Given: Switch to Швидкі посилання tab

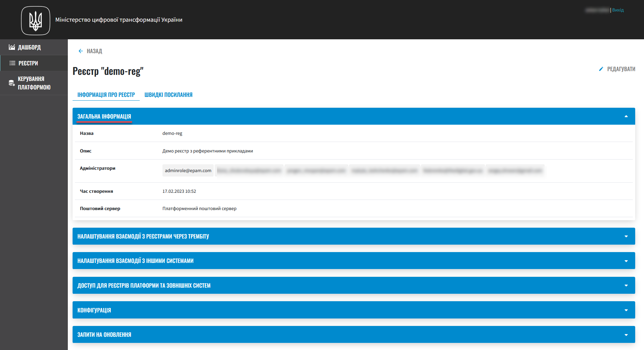Looking at the screenshot, I should point(168,95).
